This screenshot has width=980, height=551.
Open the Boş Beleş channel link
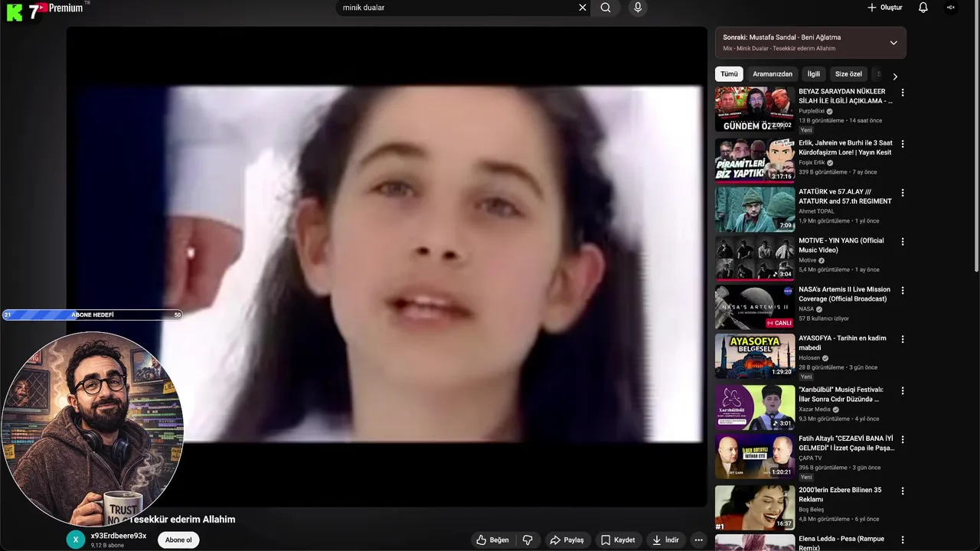812,510
